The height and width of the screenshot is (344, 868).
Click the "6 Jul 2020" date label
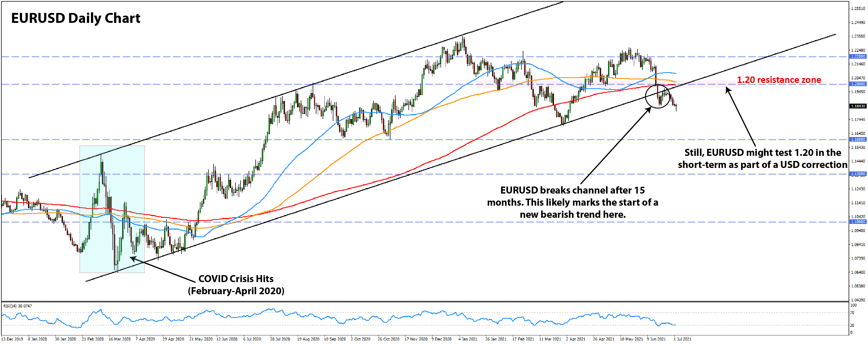252,339
